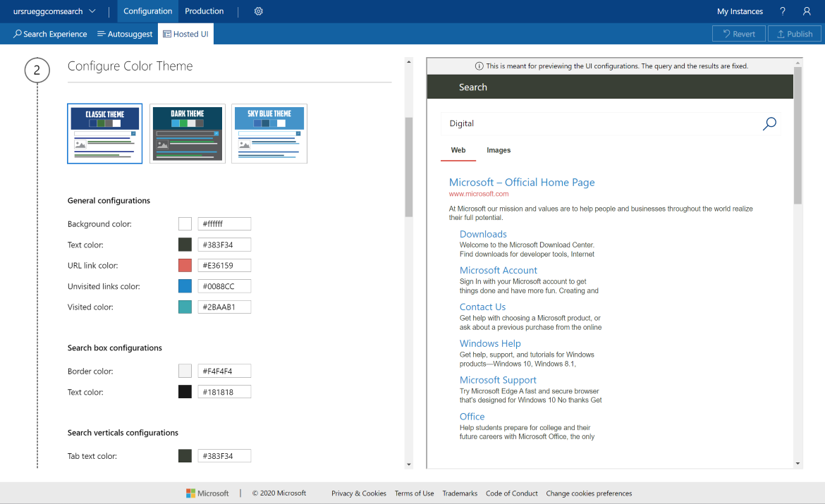This screenshot has height=504, width=825.
Task: Open Trademarks footer link
Action: tap(460, 493)
